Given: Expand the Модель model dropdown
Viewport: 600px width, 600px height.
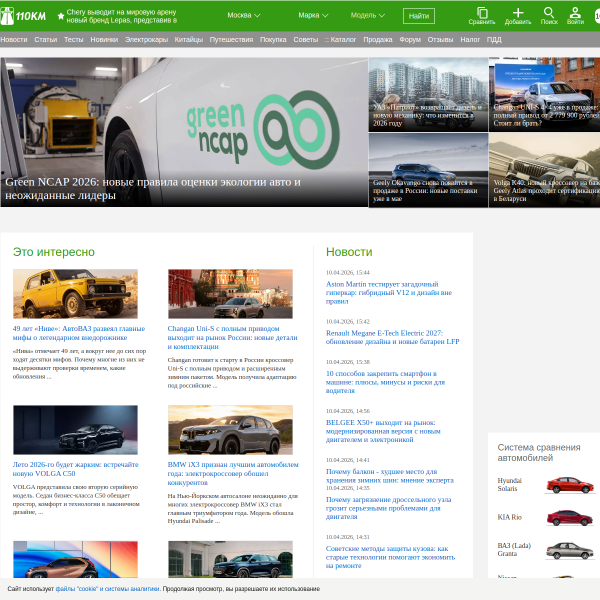Looking at the screenshot, I should [x=367, y=16].
